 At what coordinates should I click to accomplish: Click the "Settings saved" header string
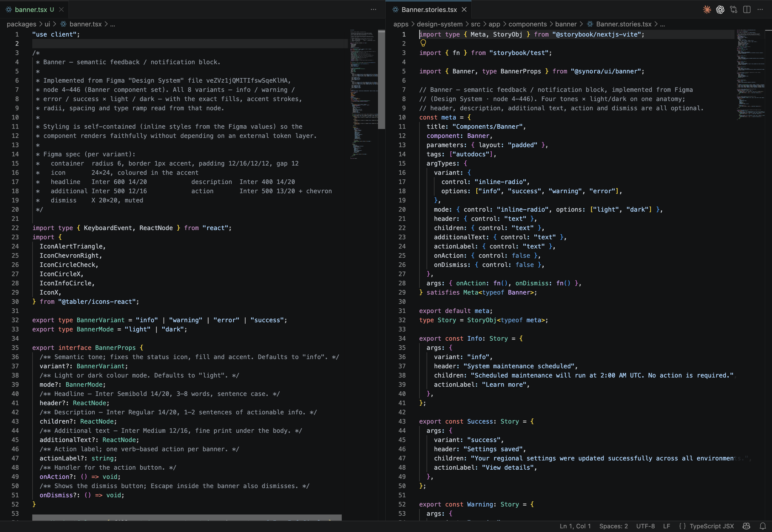(x=493, y=449)
